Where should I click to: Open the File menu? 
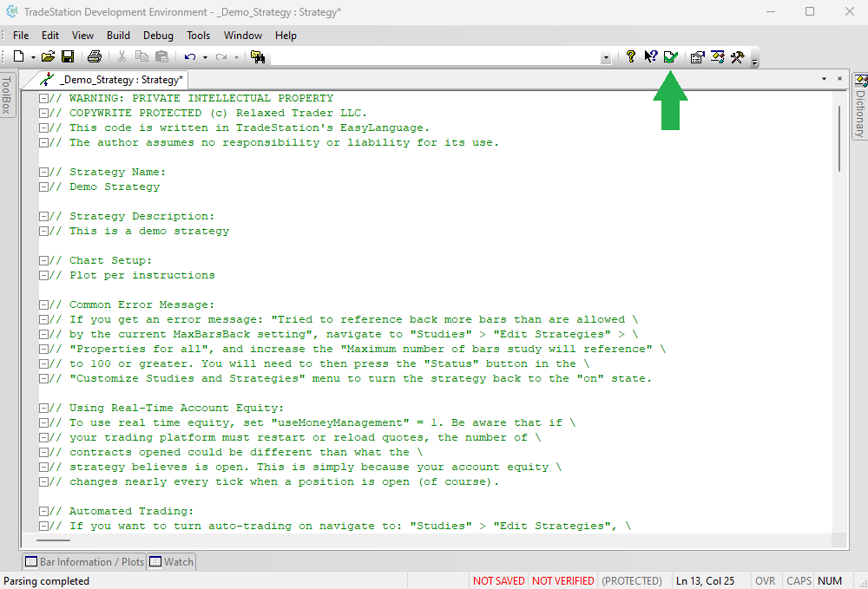[x=21, y=36]
